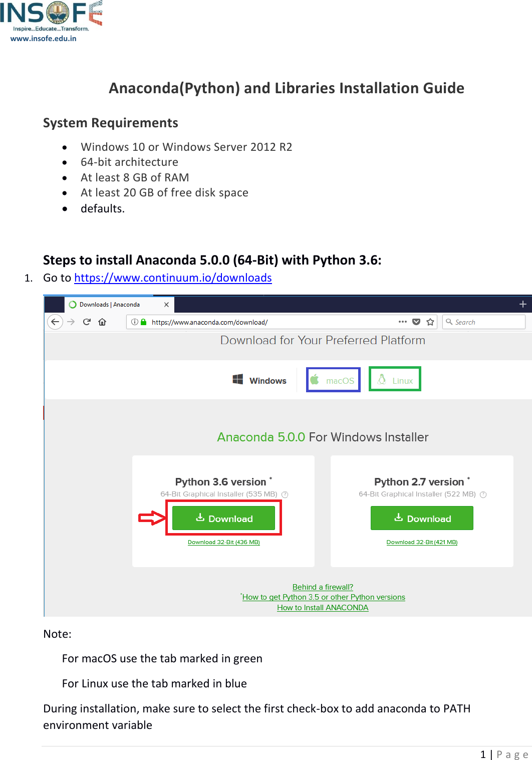
Task: Click Anaconda 5.0.0 For Windows Installer heading
Action: point(323,437)
